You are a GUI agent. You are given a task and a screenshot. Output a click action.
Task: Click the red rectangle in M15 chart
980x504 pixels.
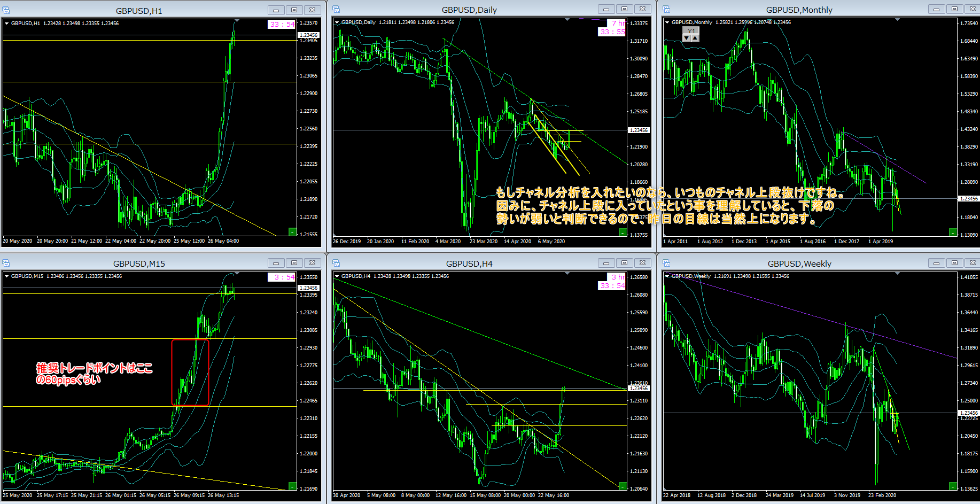(x=172, y=373)
